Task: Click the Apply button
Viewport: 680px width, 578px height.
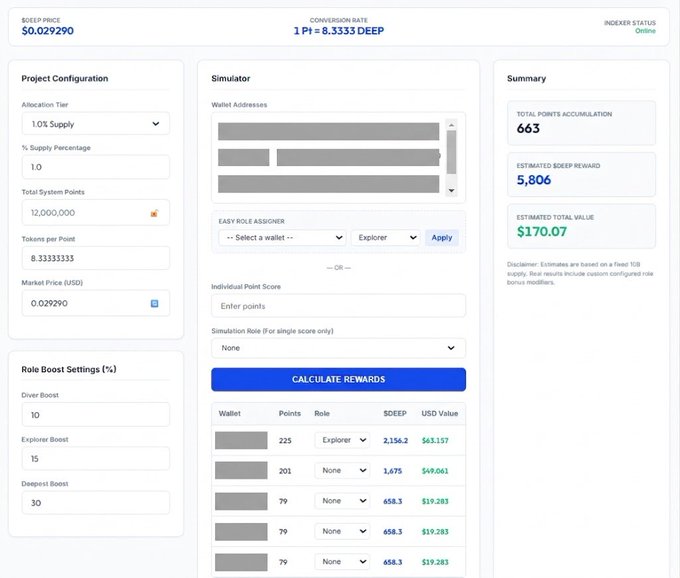Action: (x=441, y=238)
